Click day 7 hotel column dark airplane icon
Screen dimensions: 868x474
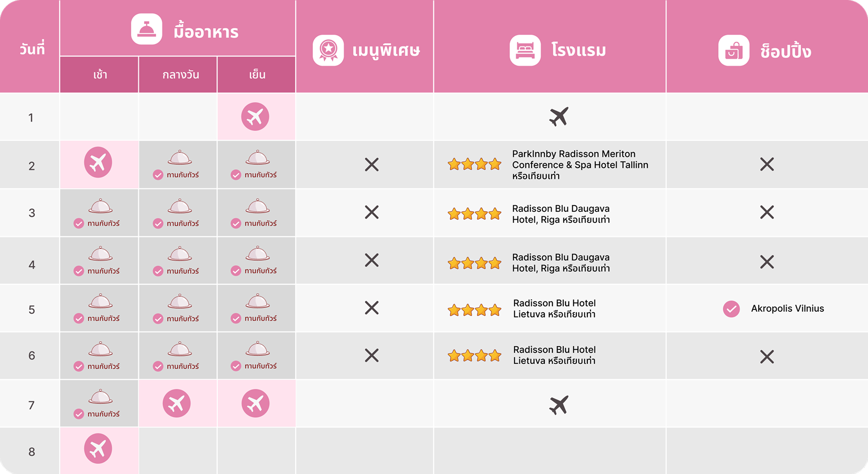click(559, 405)
